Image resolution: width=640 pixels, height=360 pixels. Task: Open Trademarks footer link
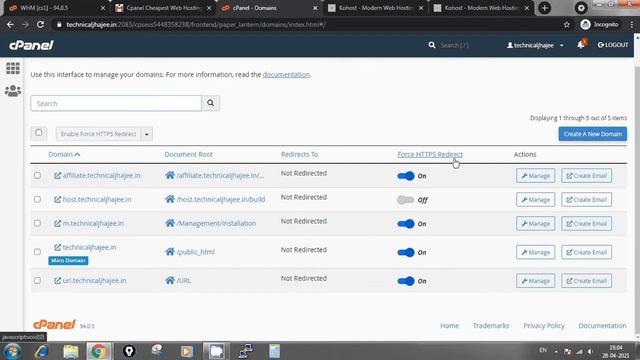[x=491, y=325]
